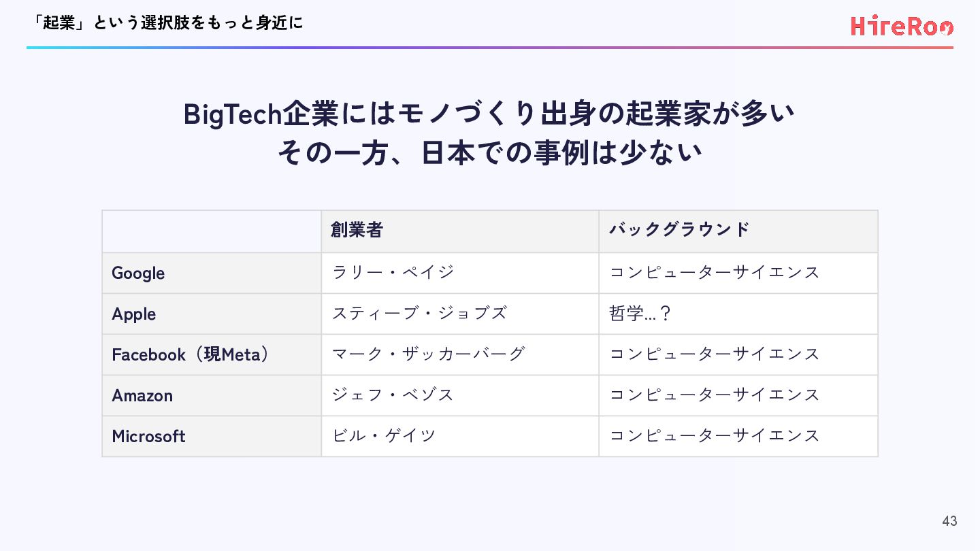Click the page number 43
980x551 pixels.
[949, 521]
